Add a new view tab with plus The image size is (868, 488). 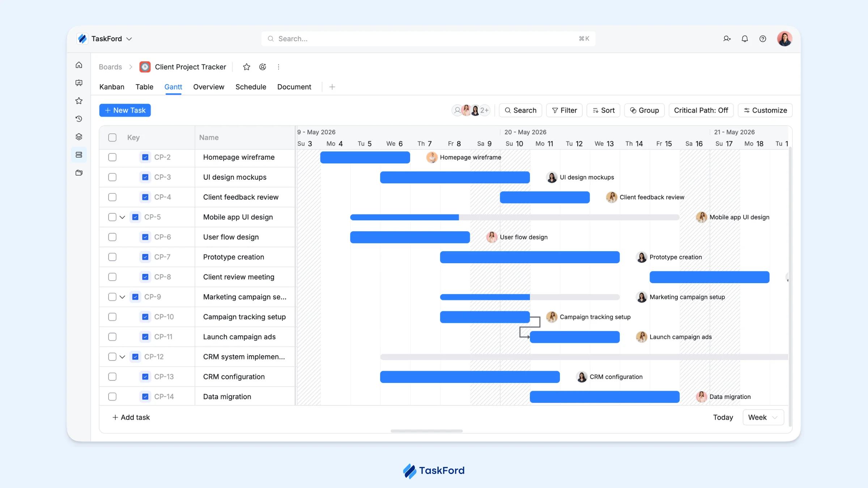[x=332, y=87]
